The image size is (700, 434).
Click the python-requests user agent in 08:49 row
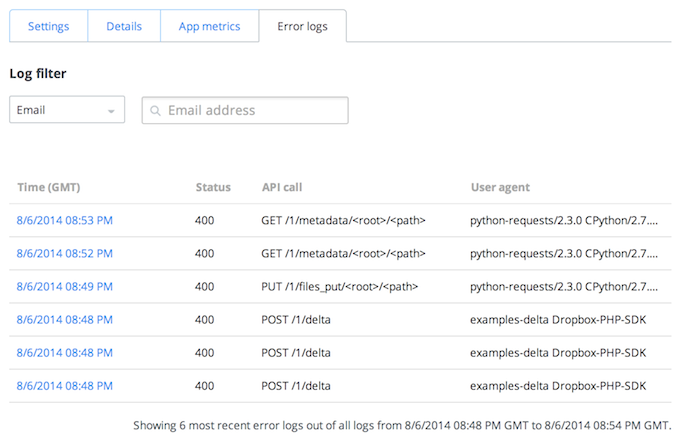[563, 287]
